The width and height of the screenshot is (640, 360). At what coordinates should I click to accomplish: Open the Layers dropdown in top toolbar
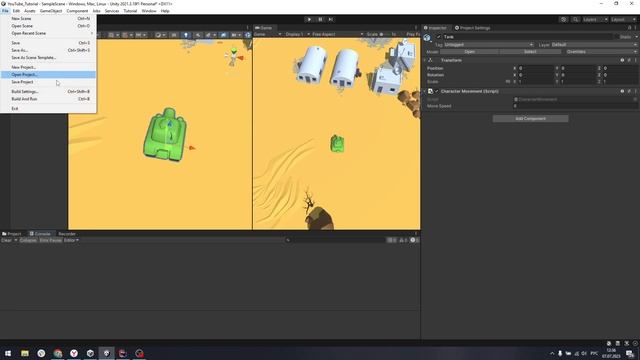595,20
